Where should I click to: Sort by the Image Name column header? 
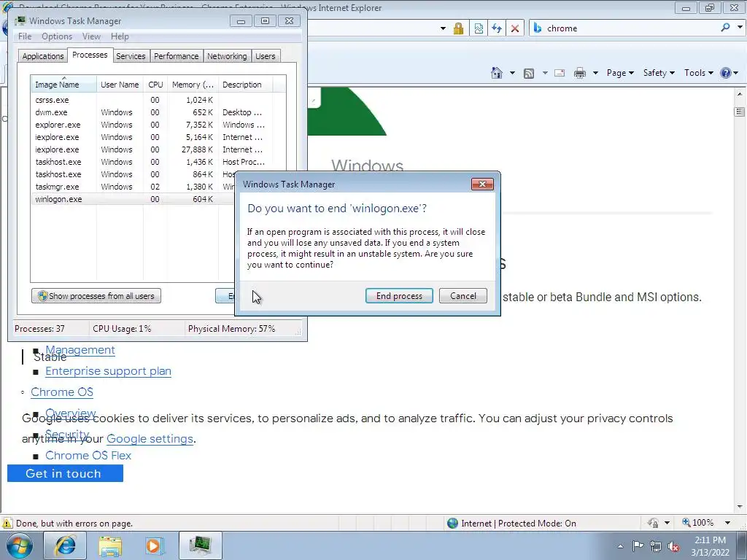[x=63, y=85]
